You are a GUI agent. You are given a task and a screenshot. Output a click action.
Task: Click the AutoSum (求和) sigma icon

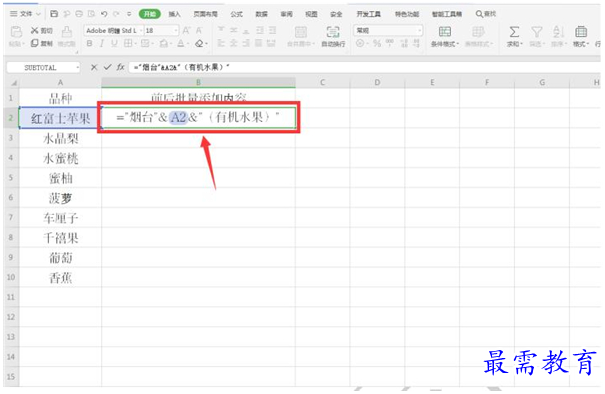514,32
